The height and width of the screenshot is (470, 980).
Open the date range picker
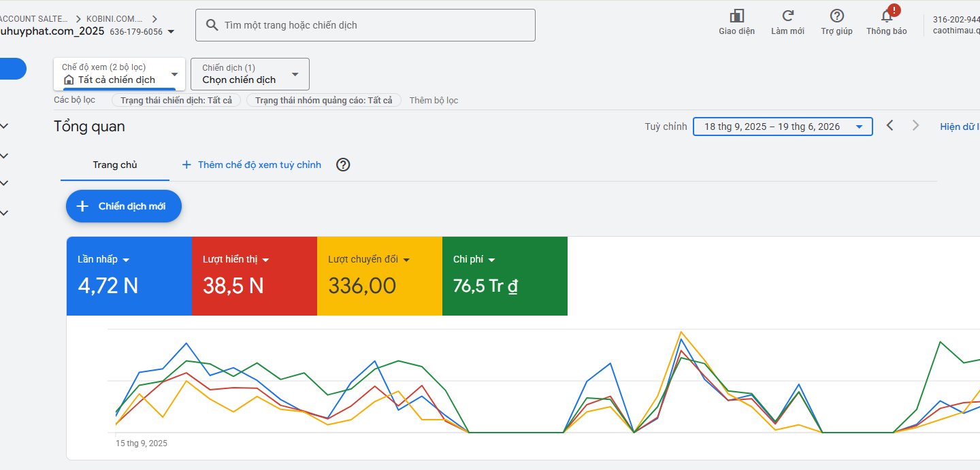[783, 127]
